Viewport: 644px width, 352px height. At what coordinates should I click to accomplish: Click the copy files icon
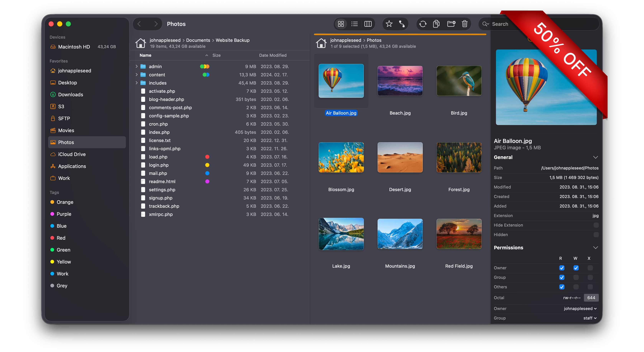click(x=436, y=24)
